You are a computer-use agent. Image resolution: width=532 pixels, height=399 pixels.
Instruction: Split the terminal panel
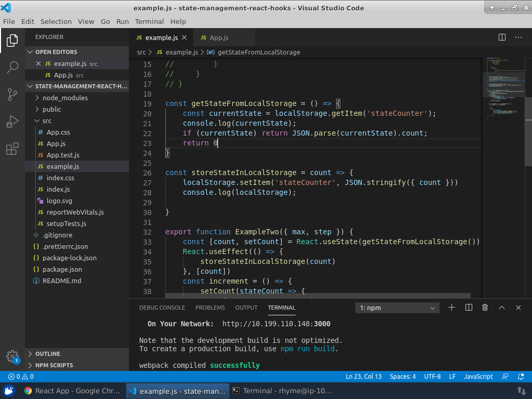[x=469, y=308]
